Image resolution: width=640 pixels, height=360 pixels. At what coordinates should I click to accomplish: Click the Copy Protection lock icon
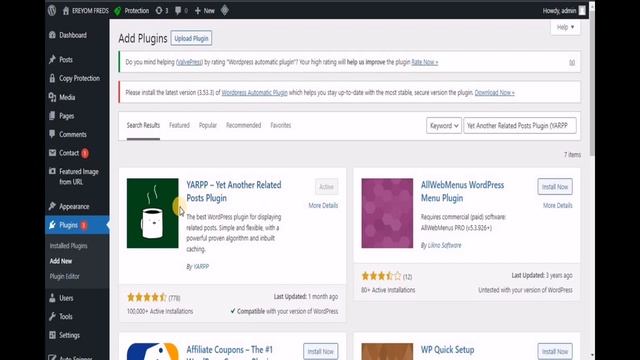[52, 78]
